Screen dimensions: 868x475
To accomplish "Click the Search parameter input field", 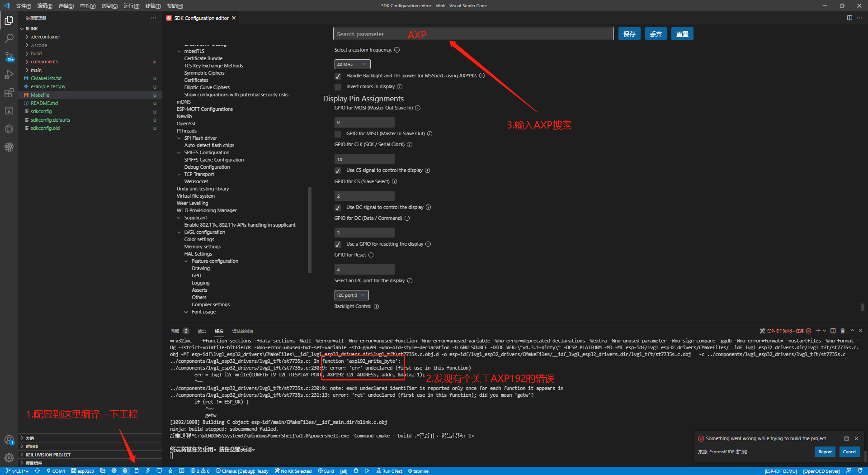I will pyautogui.click(x=473, y=34).
